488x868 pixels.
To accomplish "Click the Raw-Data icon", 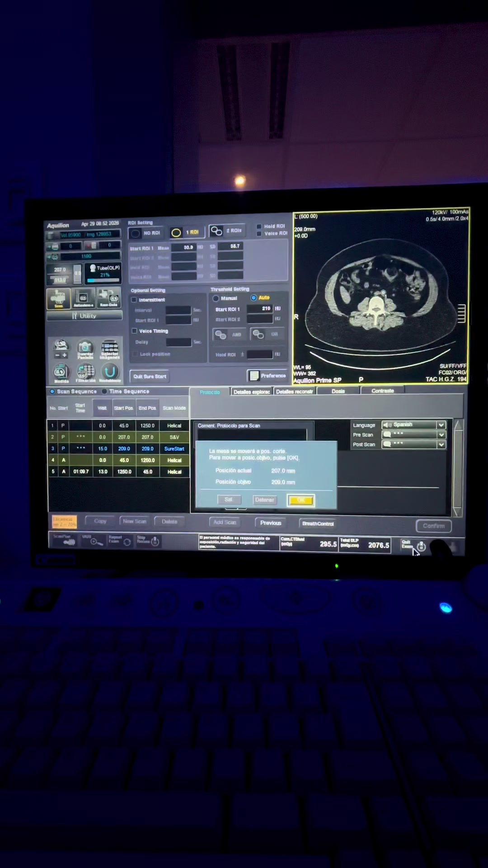I will [109, 298].
